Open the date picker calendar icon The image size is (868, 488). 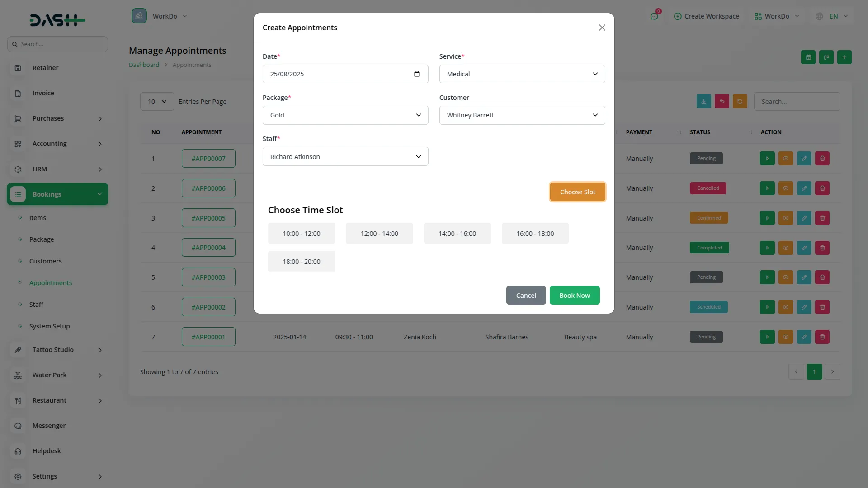416,74
